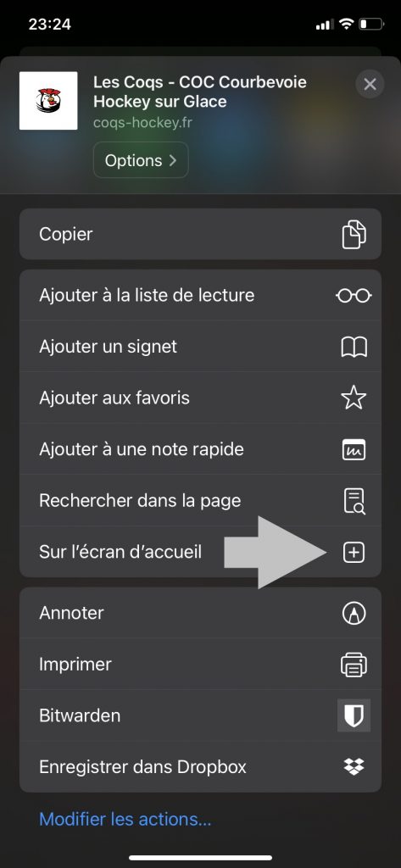Tap the Bitwarden shield icon

point(354,715)
